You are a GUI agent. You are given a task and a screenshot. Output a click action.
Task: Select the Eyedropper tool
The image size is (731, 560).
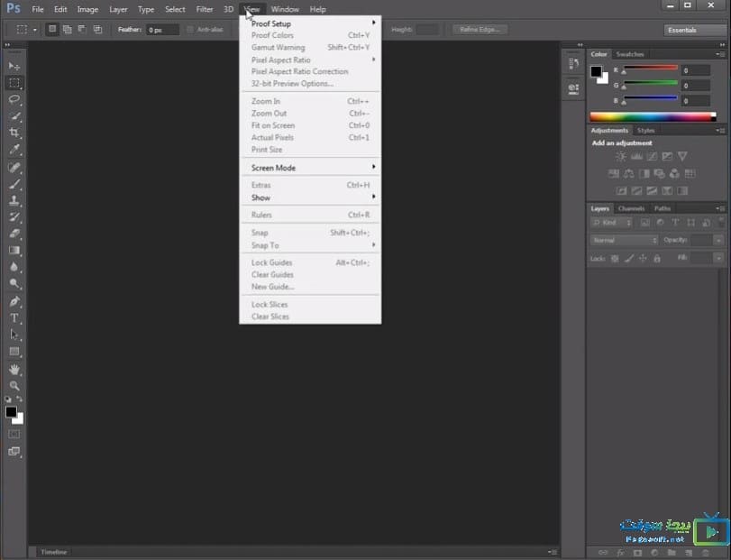coord(14,149)
